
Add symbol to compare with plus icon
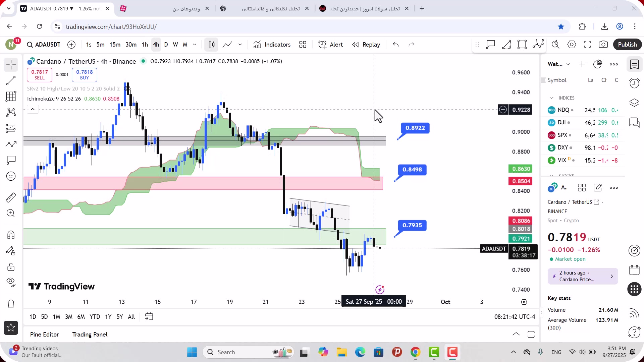click(x=71, y=45)
